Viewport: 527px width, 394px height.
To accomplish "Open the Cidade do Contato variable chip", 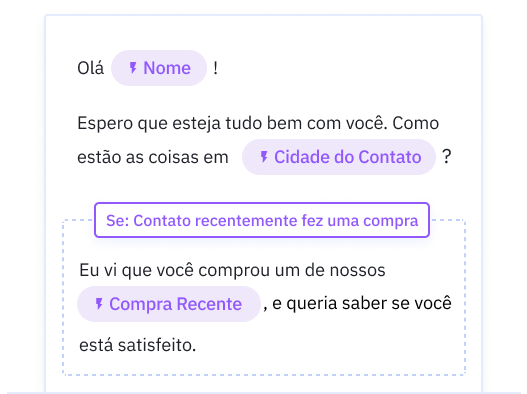I will (x=339, y=157).
